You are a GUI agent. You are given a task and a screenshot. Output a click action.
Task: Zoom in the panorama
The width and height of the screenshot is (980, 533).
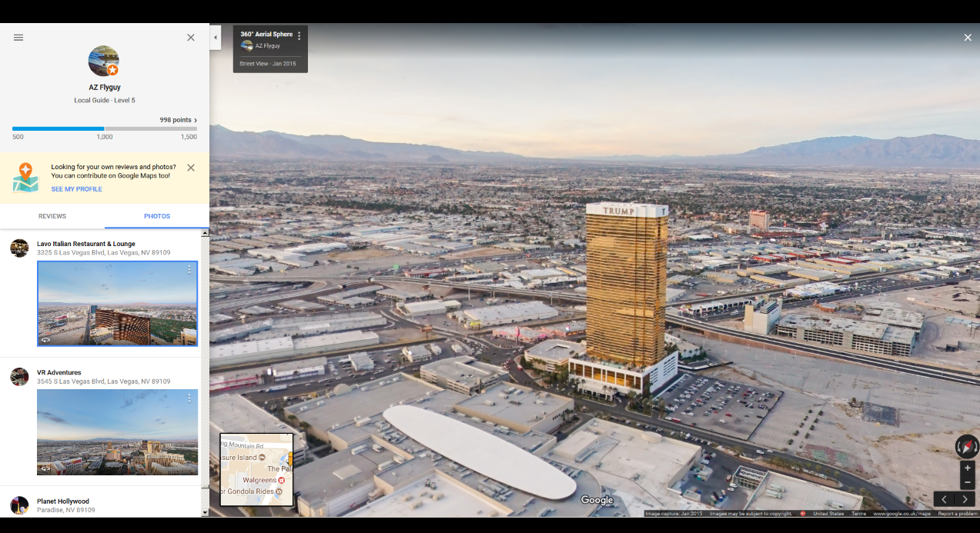click(x=968, y=468)
